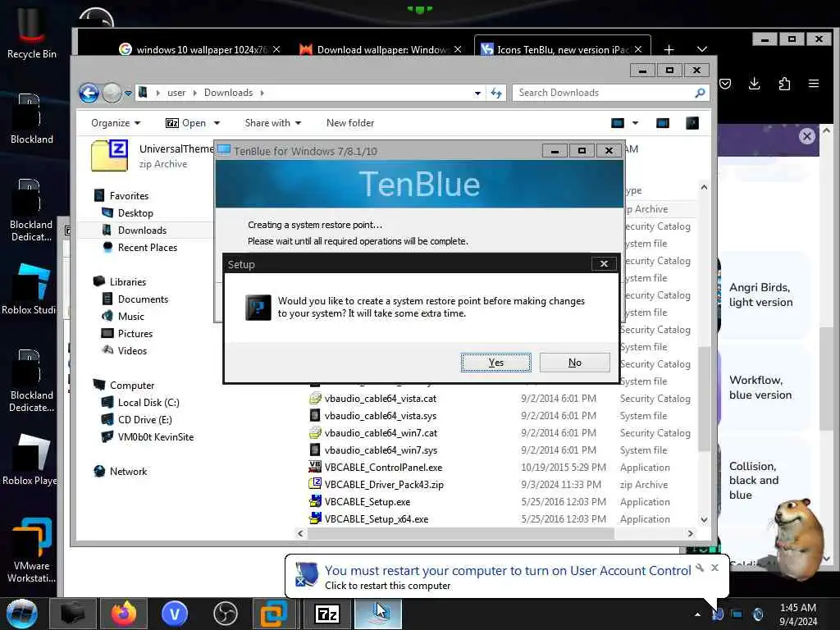Image resolution: width=840 pixels, height=630 pixels.
Task: Click Yes in the Setup dialog
Action: pyautogui.click(x=495, y=363)
